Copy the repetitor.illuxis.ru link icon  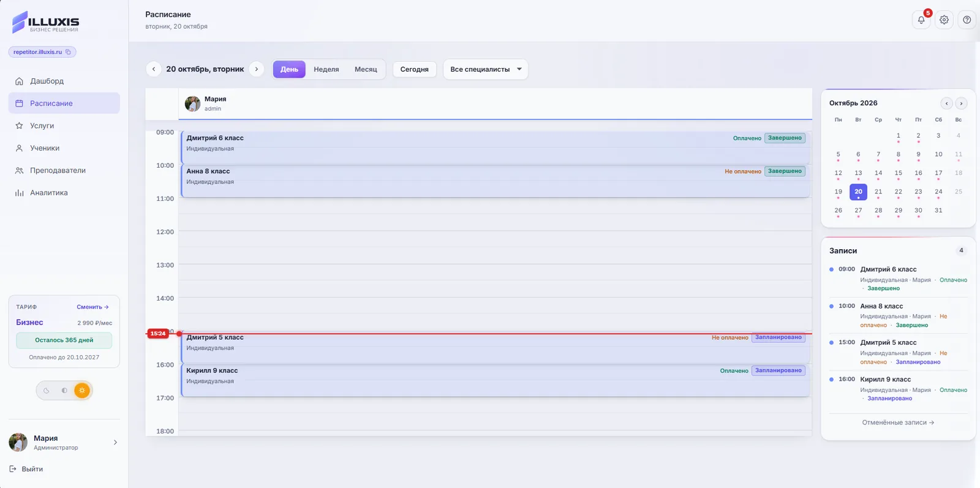(68, 52)
